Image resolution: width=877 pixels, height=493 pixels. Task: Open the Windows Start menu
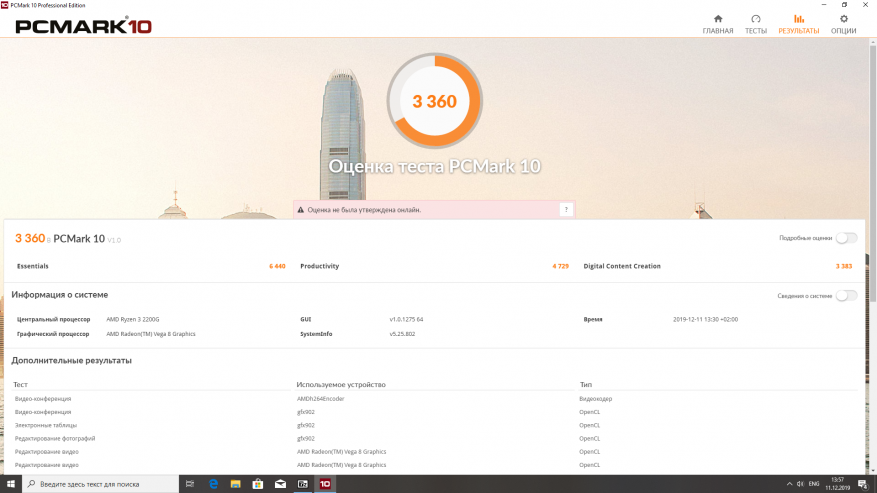[11, 484]
